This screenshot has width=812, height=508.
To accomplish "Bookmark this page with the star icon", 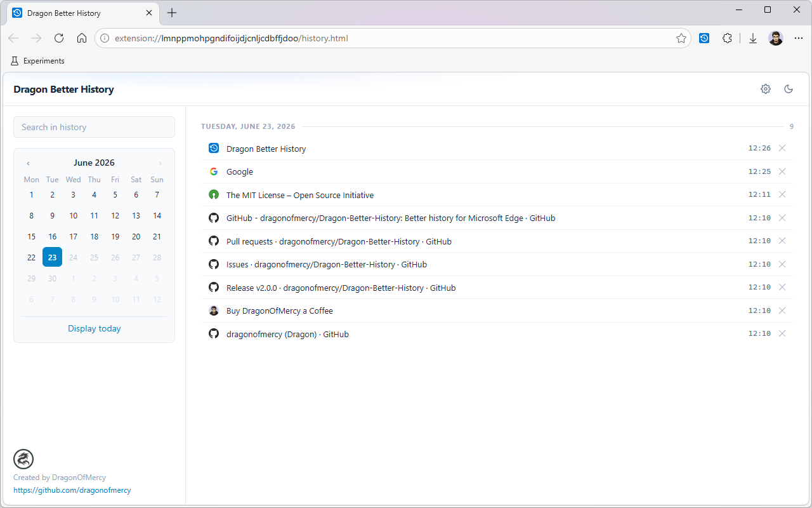I will 681,38.
